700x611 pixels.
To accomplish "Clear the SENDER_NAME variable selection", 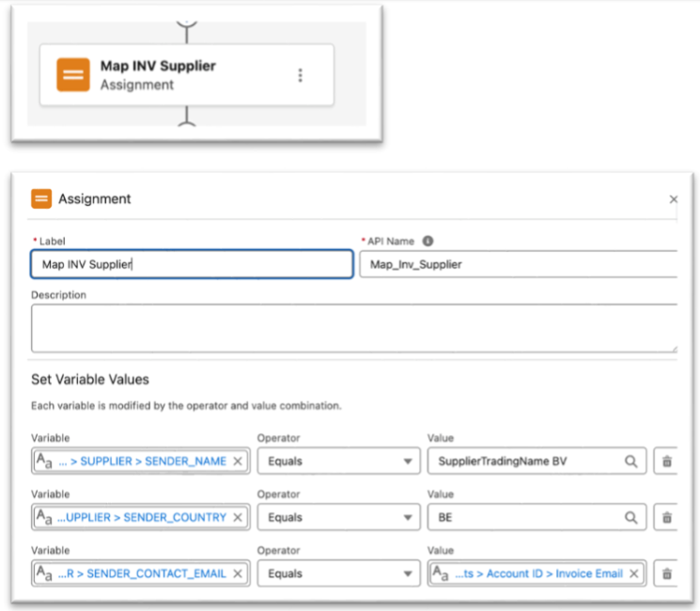I will coord(238,462).
